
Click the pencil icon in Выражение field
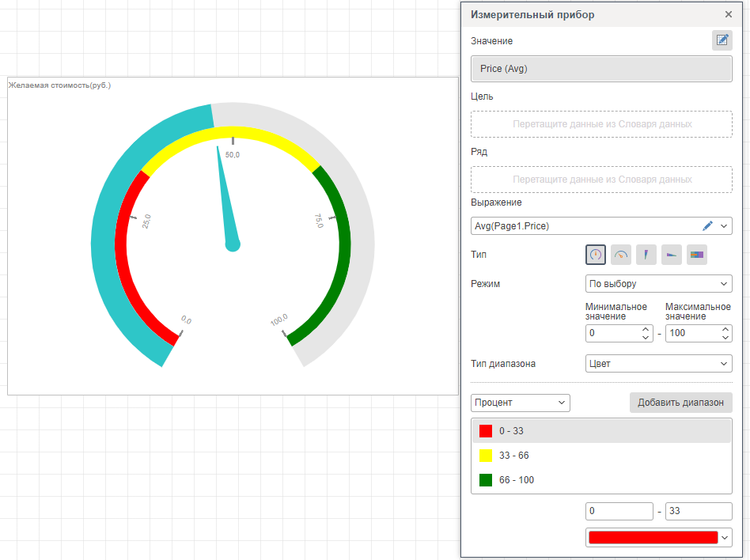[x=707, y=226]
